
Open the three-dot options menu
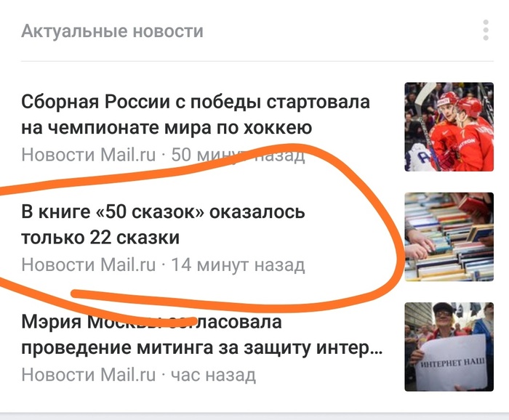(486, 31)
